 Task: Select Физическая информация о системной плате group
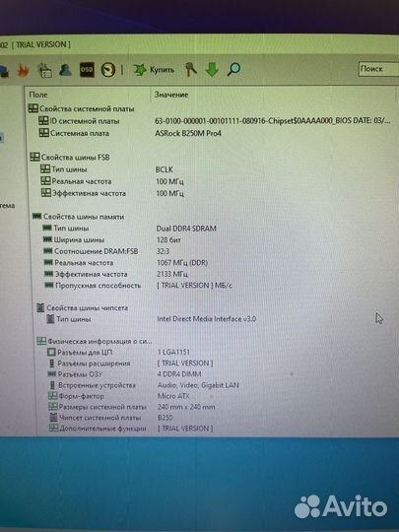(95, 341)
